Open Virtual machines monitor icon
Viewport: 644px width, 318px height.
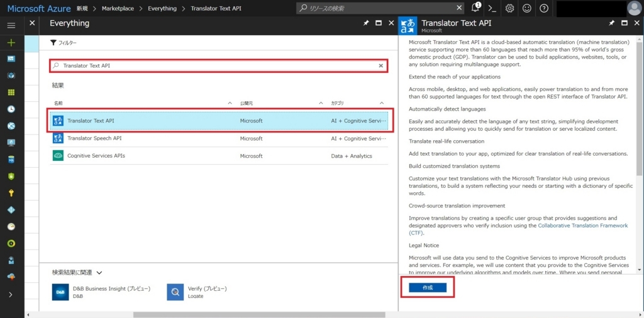point(11,143)
